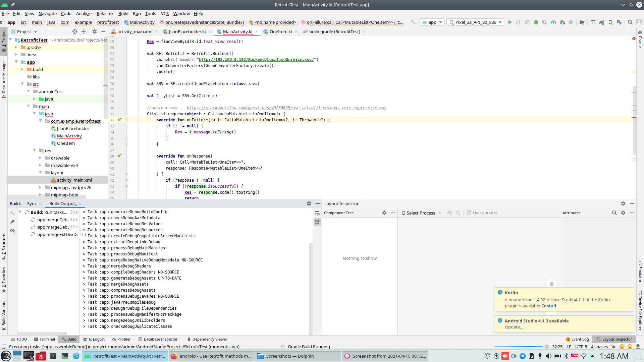Open the SDK Manager icon
The height and width of the screenshot is (362, 644).
point(619,22)
